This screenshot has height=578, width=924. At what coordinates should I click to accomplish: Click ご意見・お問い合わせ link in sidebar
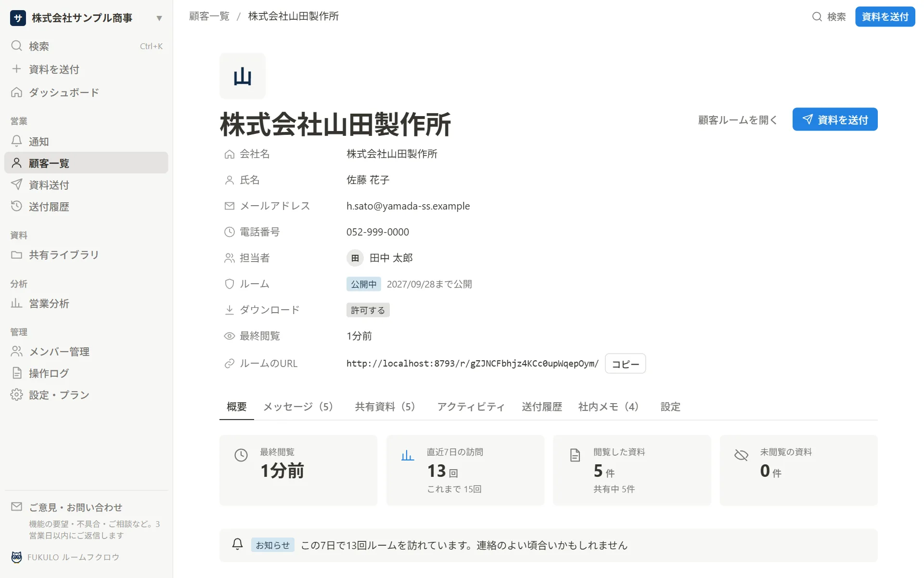pyautogui.click(x=76, y=507)
